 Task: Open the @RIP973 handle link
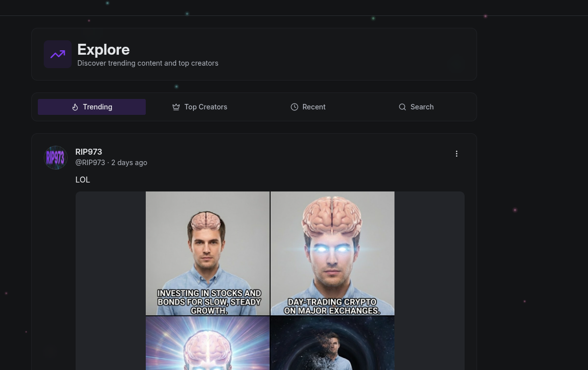(x=90, y=163)
